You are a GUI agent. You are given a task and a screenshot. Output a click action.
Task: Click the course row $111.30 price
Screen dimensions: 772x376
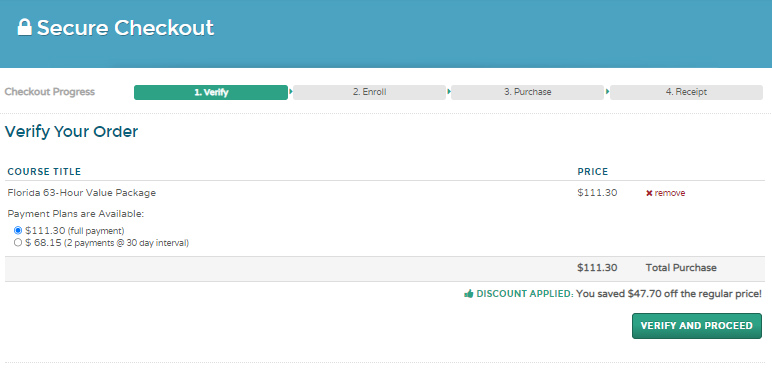597,193
